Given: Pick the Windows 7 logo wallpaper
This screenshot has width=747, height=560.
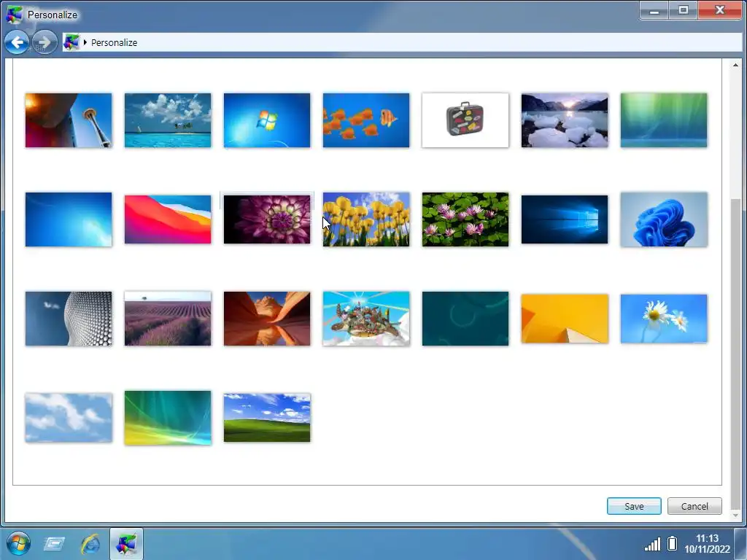Looking at the screenshot, I should (267, 120).
